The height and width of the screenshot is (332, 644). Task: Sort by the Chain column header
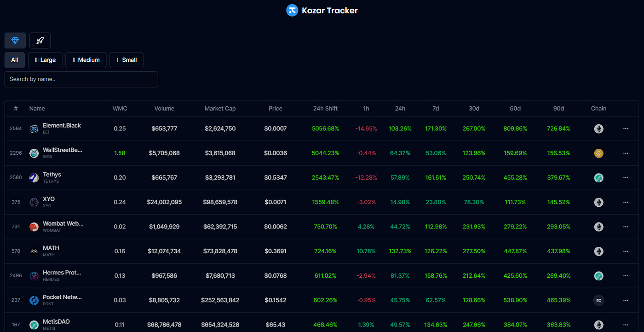click(x=598, y=109)
